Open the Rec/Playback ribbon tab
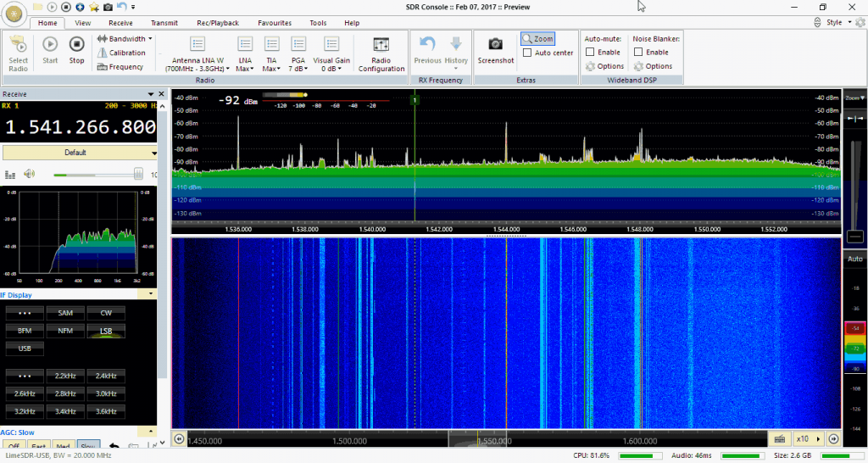Image resolution: width=868 pixels, height=463 pixels. [218, 23]
